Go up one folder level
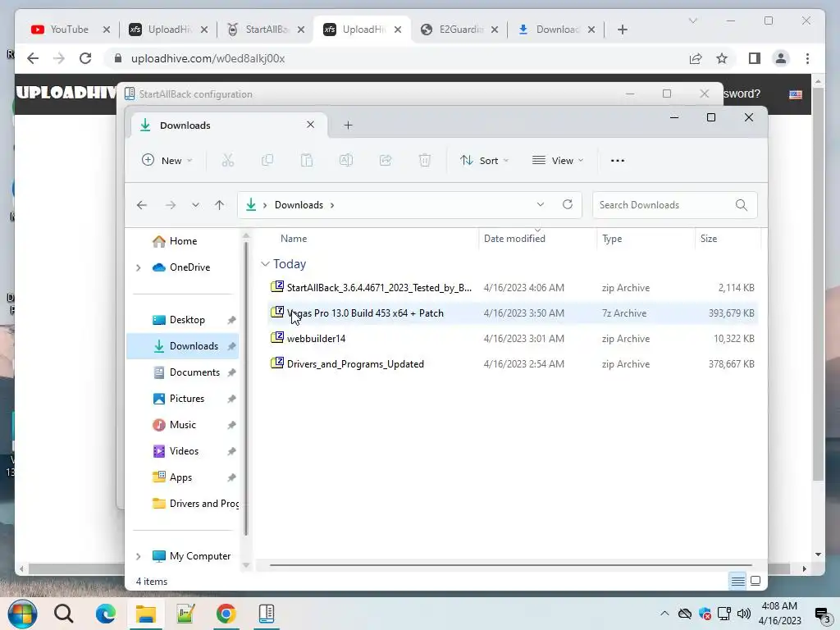The height and width of the screenshot is (630, 840). [219, 204]
